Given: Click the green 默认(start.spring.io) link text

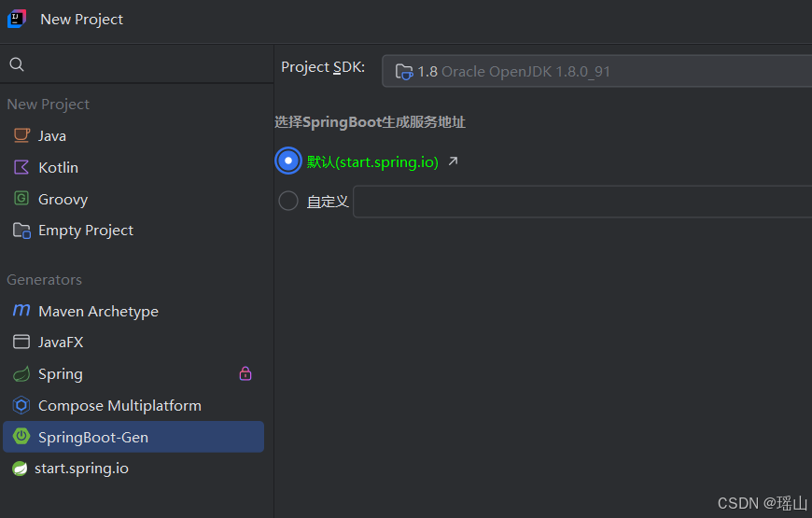Looking at the screenshot, I should pos(372,162).
